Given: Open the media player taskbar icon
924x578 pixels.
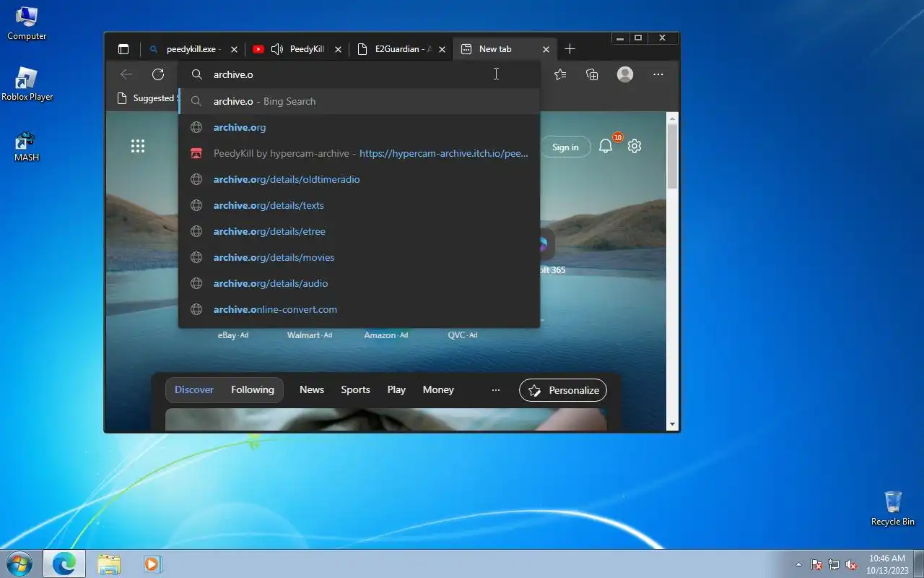Looking at the screenshot, I should (152, 564).
